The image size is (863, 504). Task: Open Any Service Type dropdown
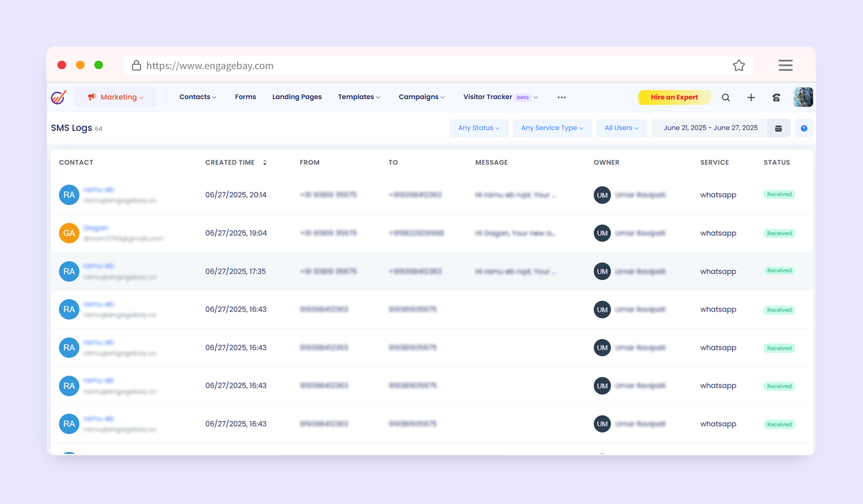pyautogui.click(x=552, y=128)
